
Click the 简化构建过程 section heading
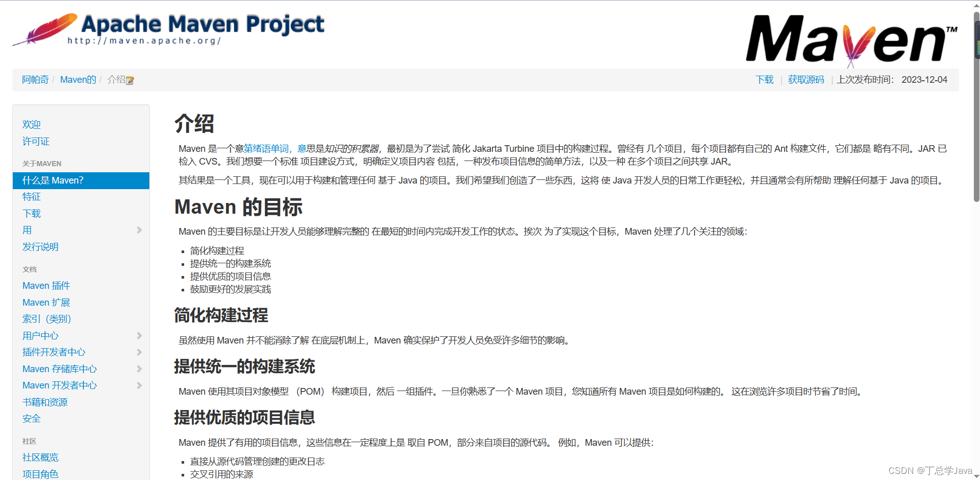[221, 315]
